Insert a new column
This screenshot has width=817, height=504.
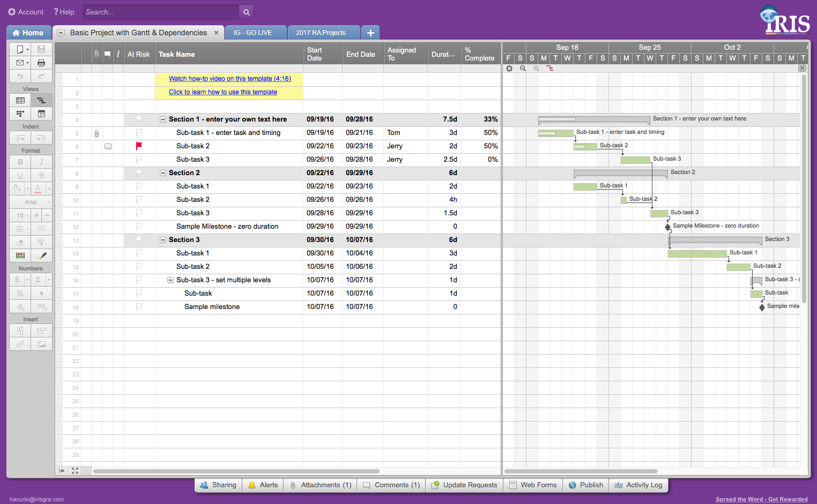click(20, 330)
